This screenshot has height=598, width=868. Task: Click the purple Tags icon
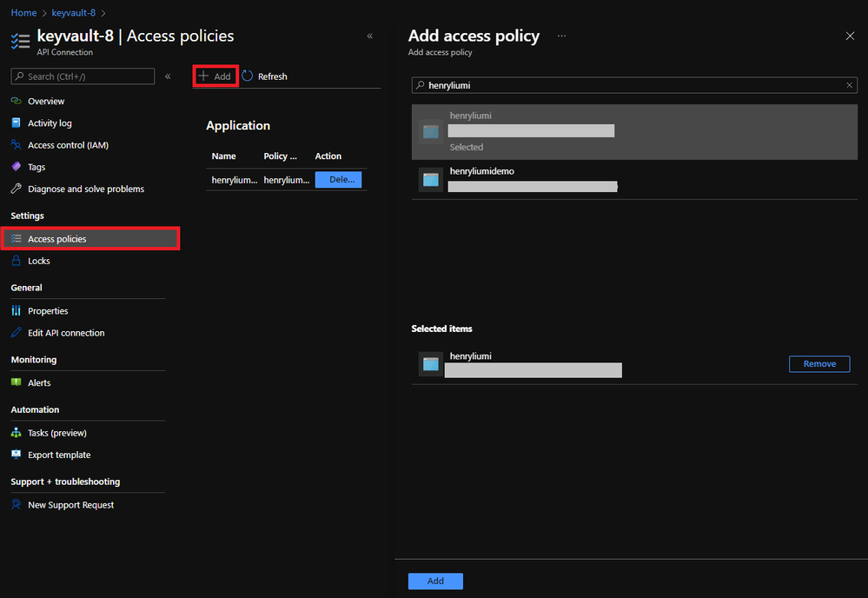(x=16, y=167)
